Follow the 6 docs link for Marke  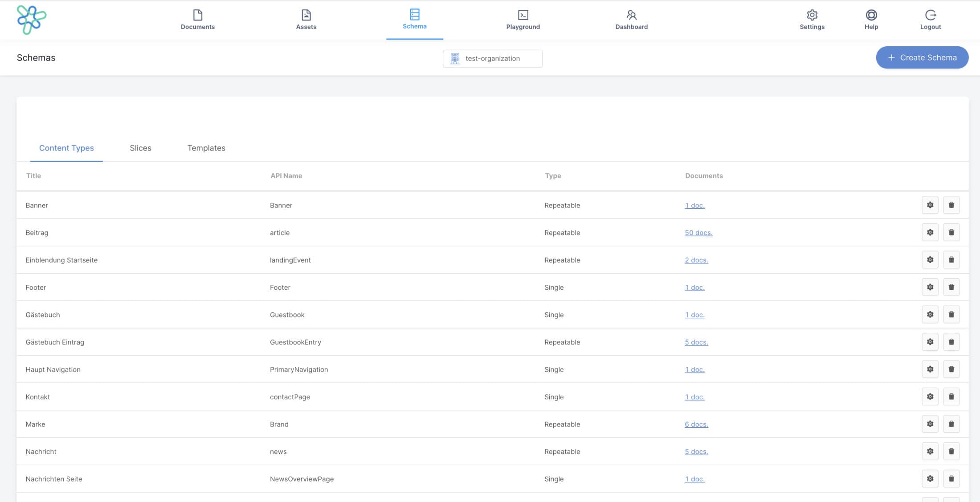696,424
